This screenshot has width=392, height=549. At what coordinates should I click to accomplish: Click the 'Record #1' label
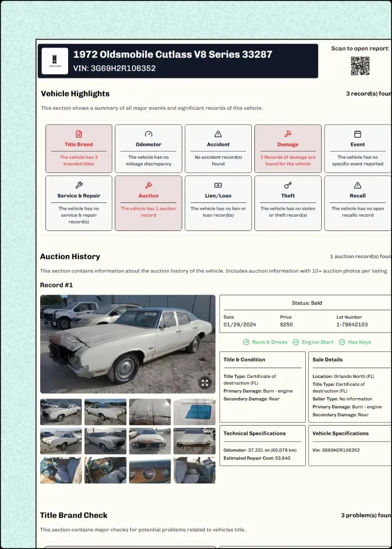tap(56, 285)
